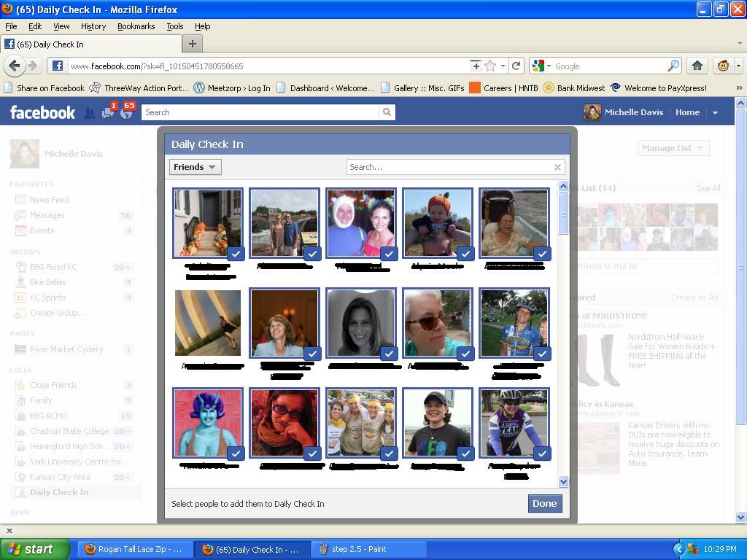Open the List all tabs arrow
The width and height of the screenshot is (747, 560).
click(x=740, y=43)
